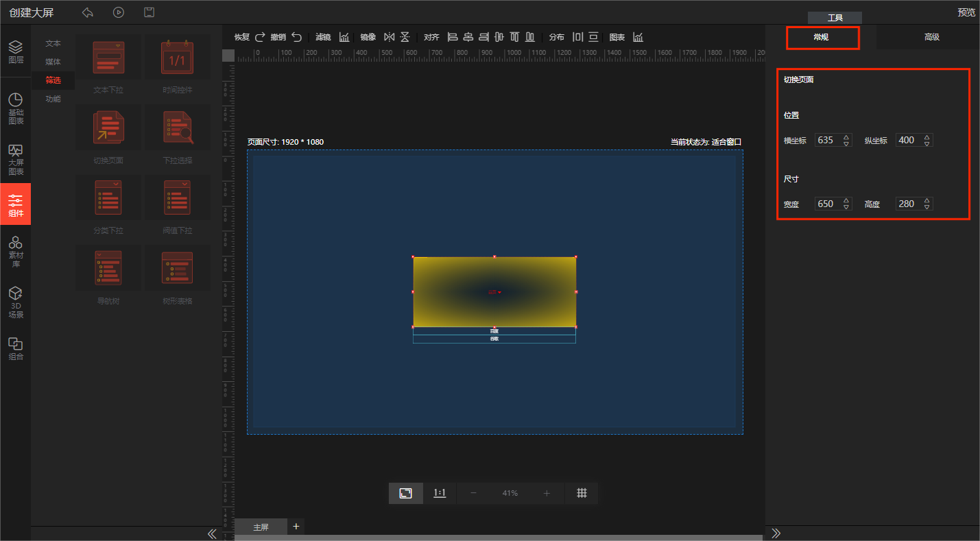Click the undo (撤销) arrow icon
The height and width of the screenshot is (541, 980).
coord(296,37)
